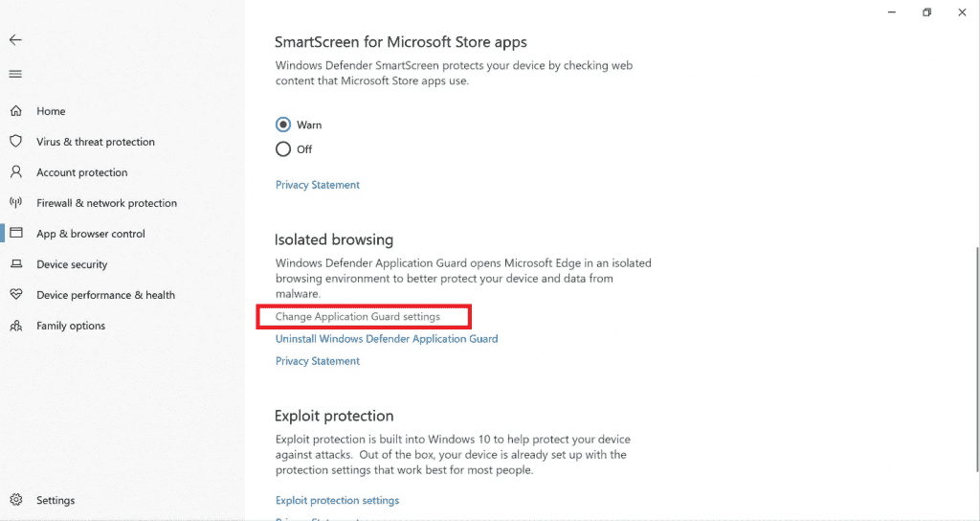Open Privacy Statement under Isolated browsing
The height and width of the screenshot is (521, 980).
click(x=318, y=361)
